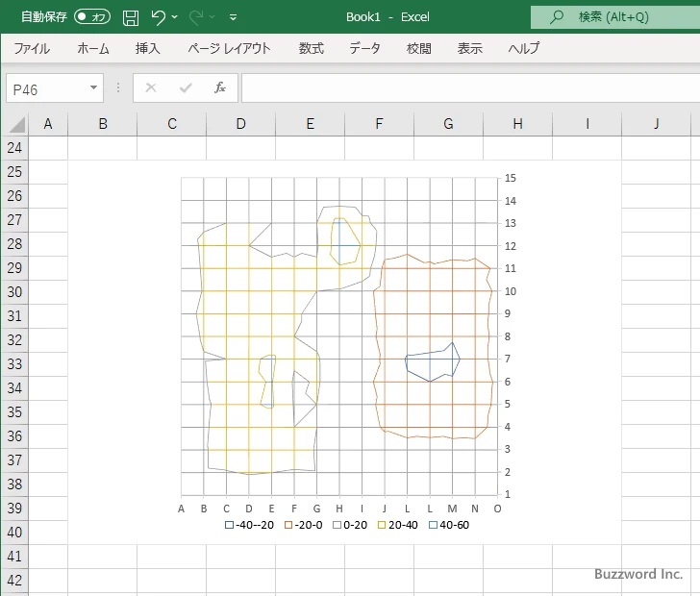The height and width of the screenshot is (596, 700).
Task: Click the -40--20 legend swatch
Action: (x=229, y=525)
